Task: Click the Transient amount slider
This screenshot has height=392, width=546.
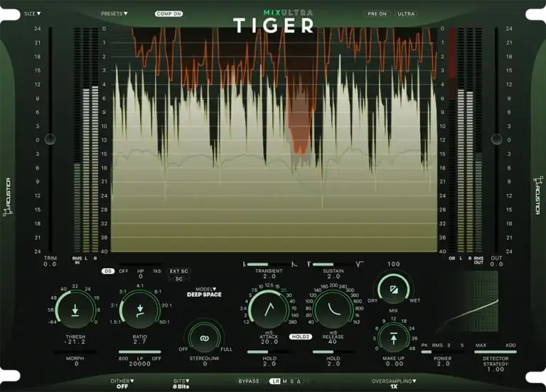Action: pyautogui.click(x=269, y=264)
